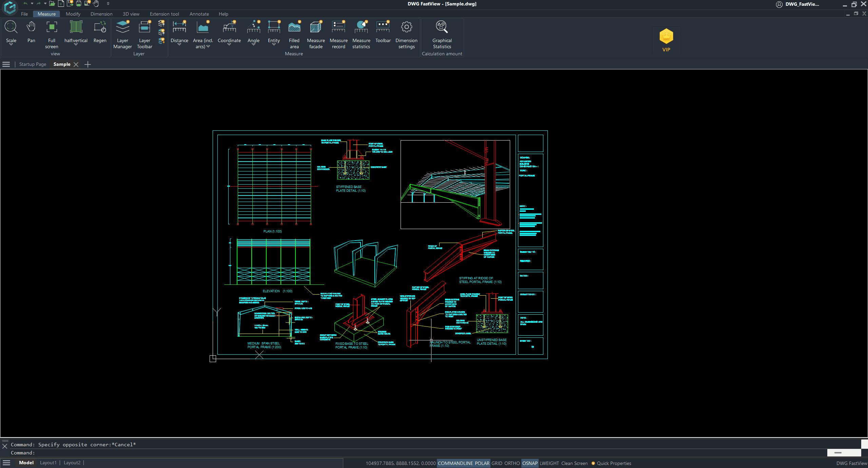Add a new document tab with plus

(88, 64)
